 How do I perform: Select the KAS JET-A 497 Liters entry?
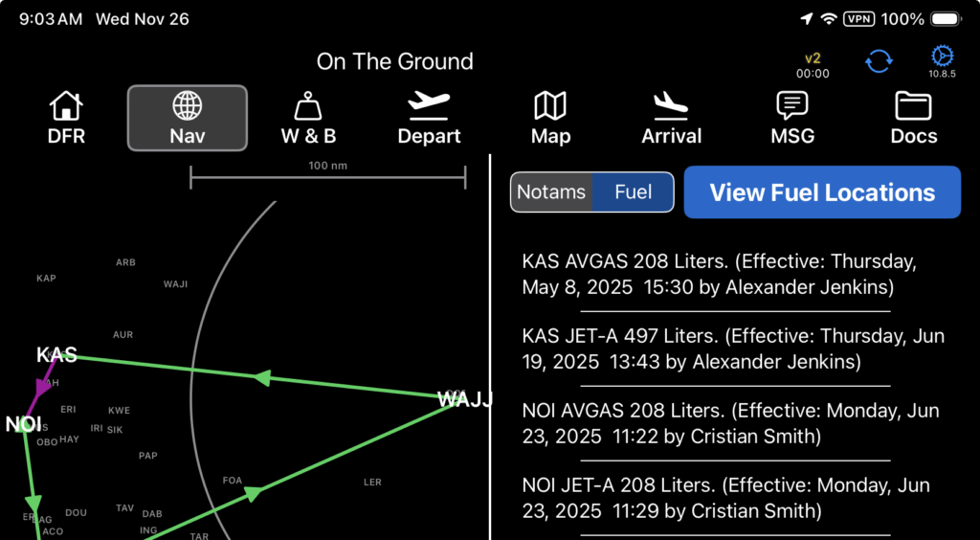click(735, 349)
